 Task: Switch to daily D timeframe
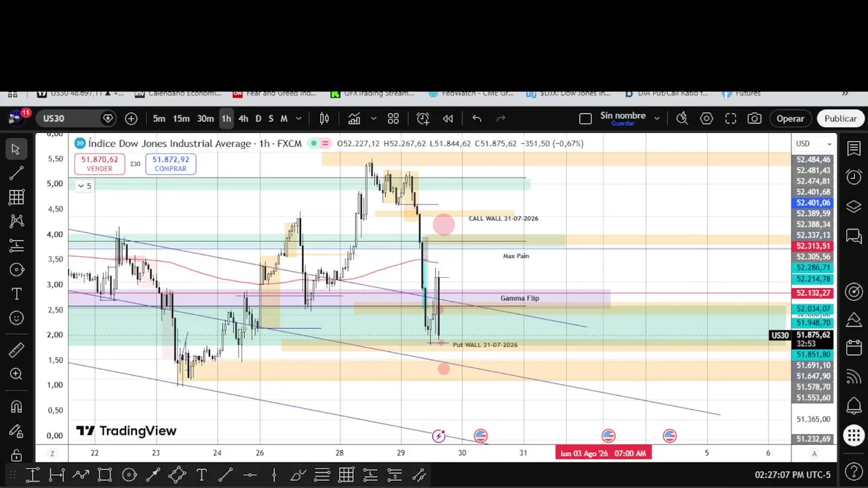258,119
